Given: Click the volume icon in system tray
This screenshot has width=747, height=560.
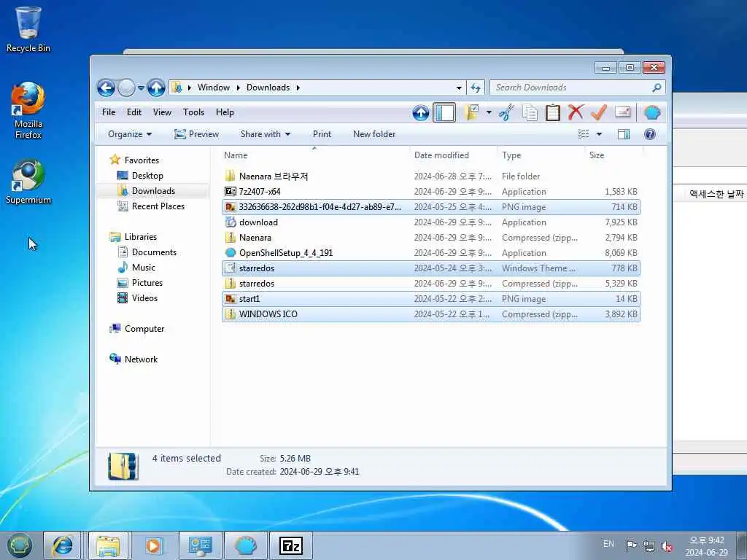Looking at the screenshot, I should [667, 545].
